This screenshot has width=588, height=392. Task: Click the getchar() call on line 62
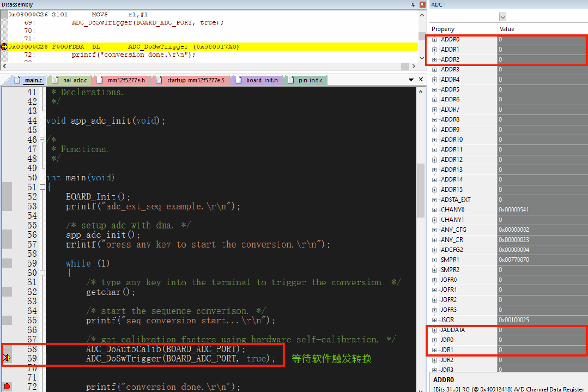click(x=110, y=292)
